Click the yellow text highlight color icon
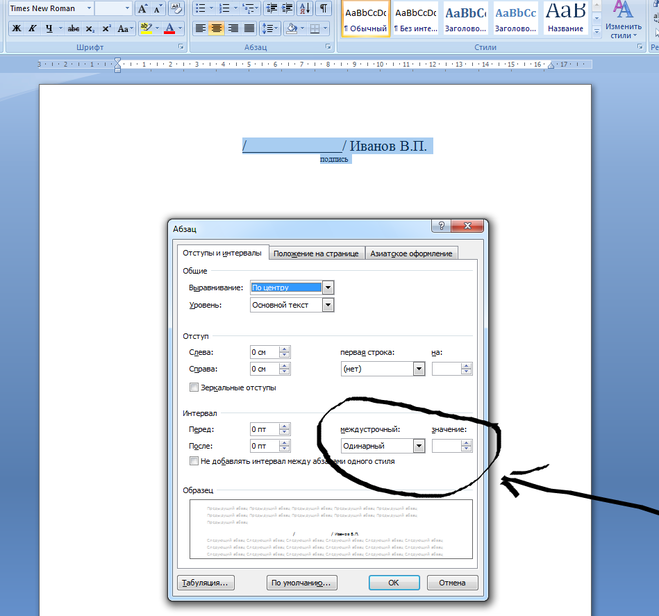659x616 pixels. pyautogui.click(x=147, y=28)
